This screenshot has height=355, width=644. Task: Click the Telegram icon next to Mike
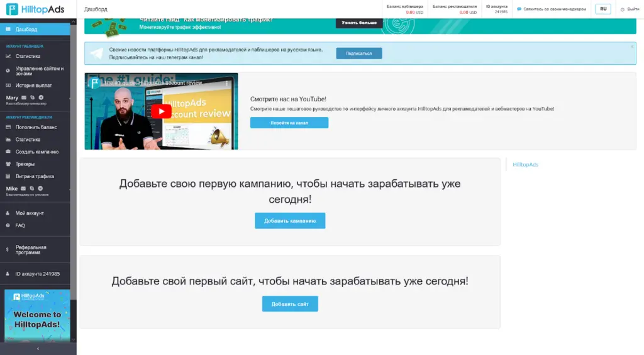tap(40, 189)
